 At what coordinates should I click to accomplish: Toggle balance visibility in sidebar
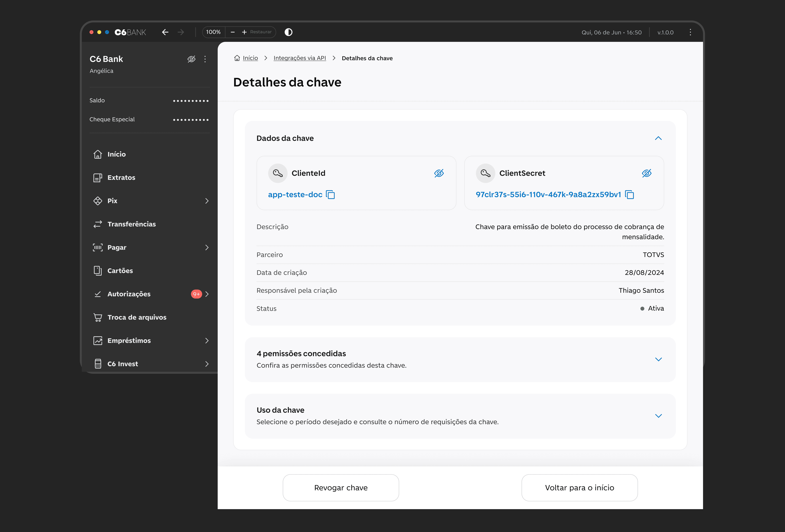pyautogui.click(x=191, y=59)
